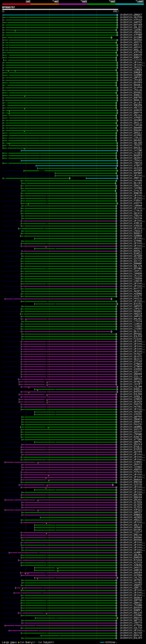
Task: Click the purple alignment bar for UniRef100_P40233
Action: tap(58, 299)
